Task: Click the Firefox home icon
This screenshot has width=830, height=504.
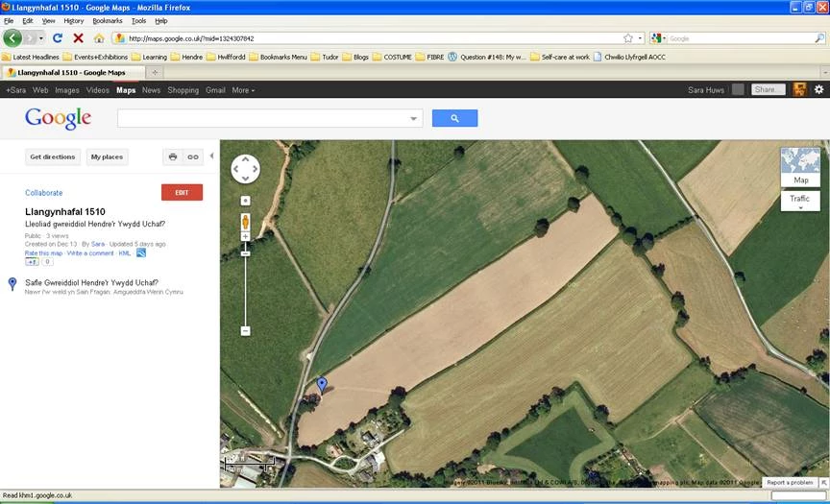Action: (x=99, y=38)
